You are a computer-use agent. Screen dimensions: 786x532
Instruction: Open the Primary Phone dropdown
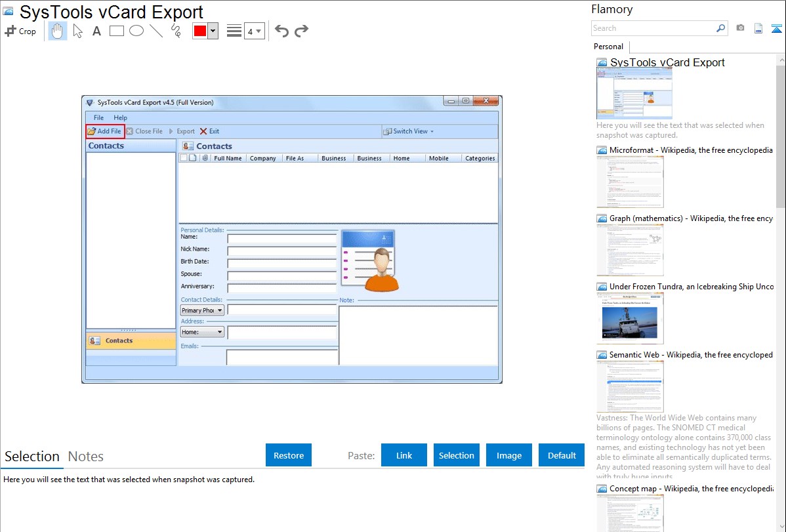[202, 310]
